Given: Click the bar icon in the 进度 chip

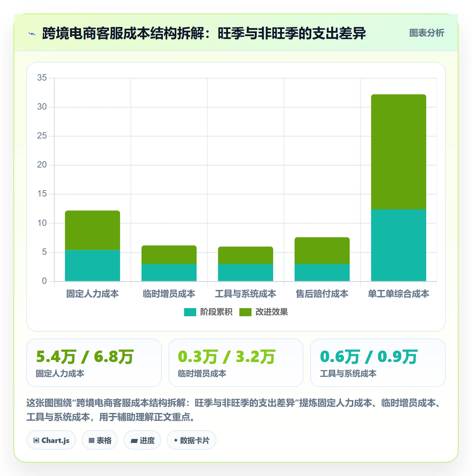Looking at the screenshot, I should point(134,441).
